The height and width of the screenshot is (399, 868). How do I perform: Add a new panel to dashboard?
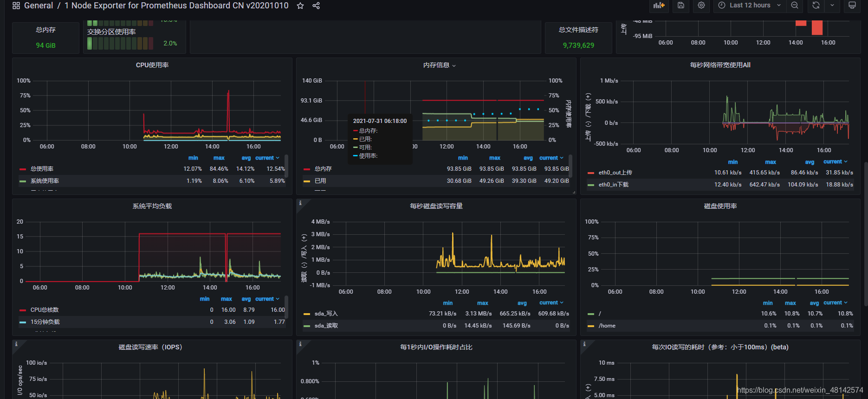(x=659, y=5)
